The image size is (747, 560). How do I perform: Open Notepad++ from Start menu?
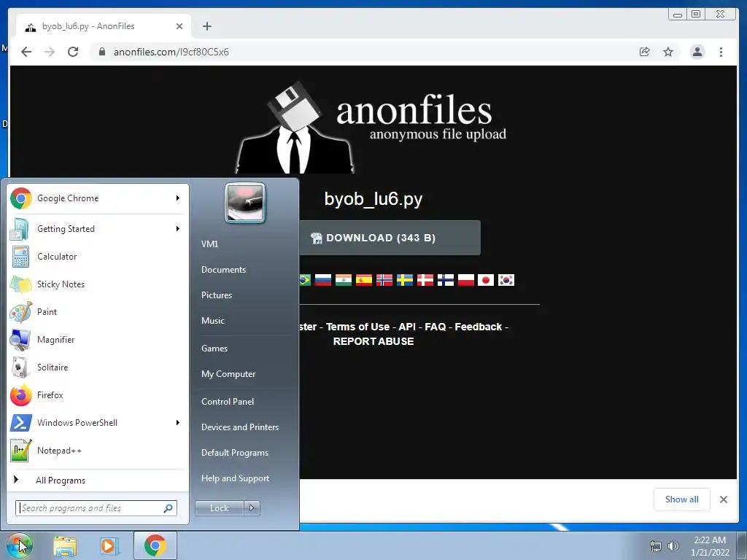click(98, 451)
